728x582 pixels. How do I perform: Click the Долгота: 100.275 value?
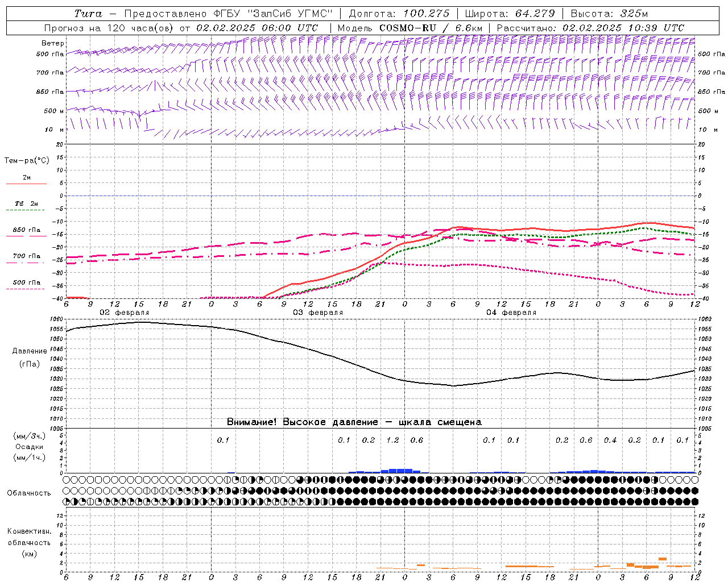point(399,14)
